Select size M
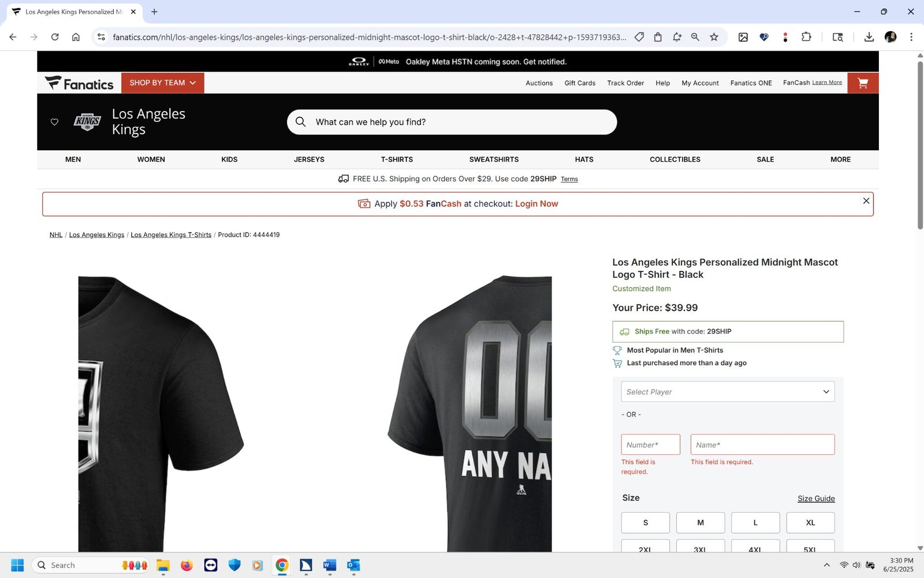The image size is (924, 578). point(701,523)
